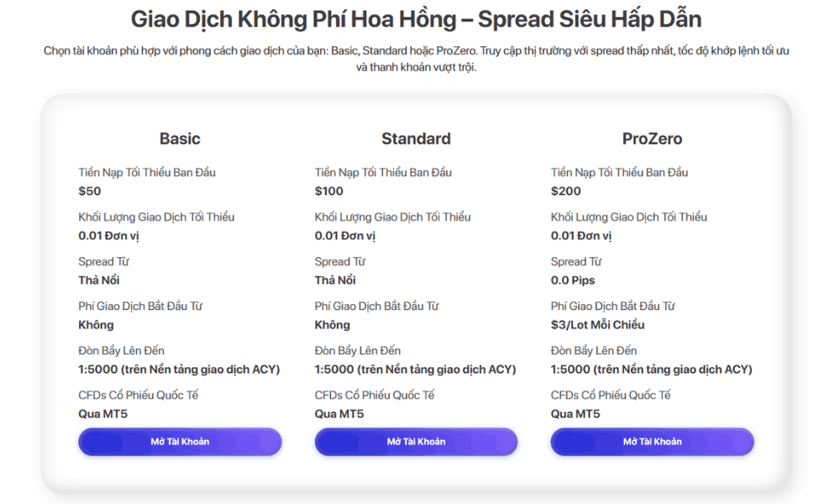The height and width of the screenshot is (504, 840).
Task: Select the Basic account heading
Action: (180, 139)
